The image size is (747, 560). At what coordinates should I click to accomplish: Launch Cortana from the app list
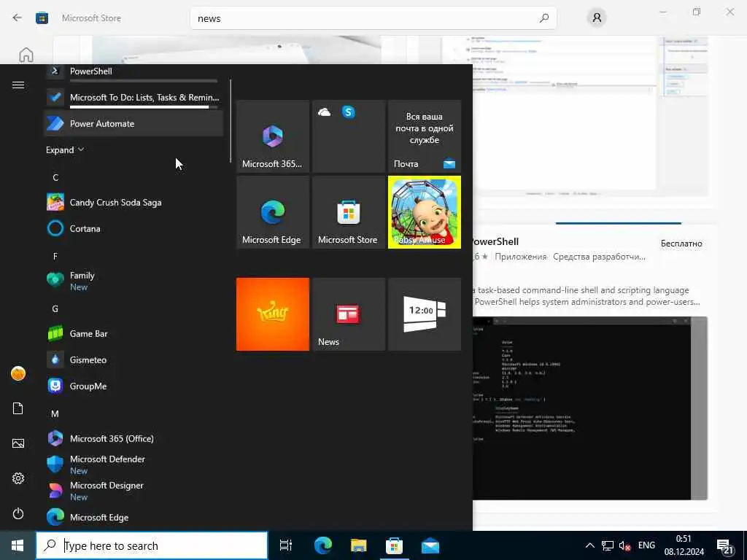point(133,228)
